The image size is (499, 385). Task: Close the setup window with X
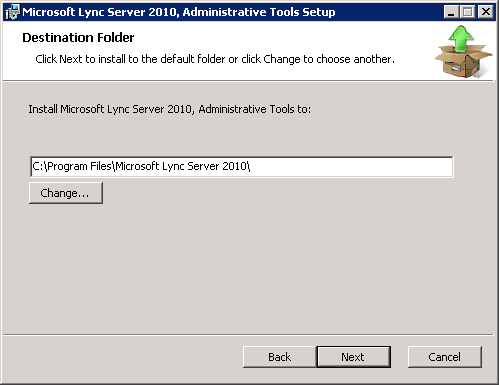click(486, 12)
